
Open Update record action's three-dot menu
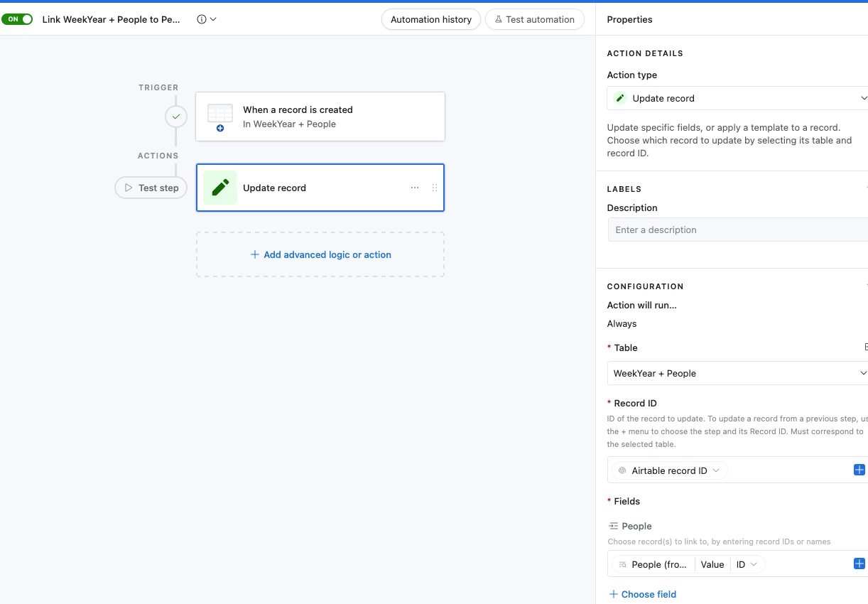pyautogui.click(x=415, y=188)
